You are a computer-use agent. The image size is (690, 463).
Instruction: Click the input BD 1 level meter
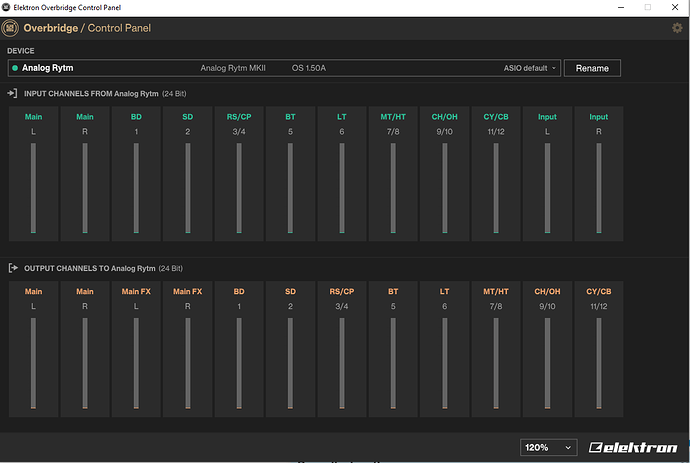point(136,188)
